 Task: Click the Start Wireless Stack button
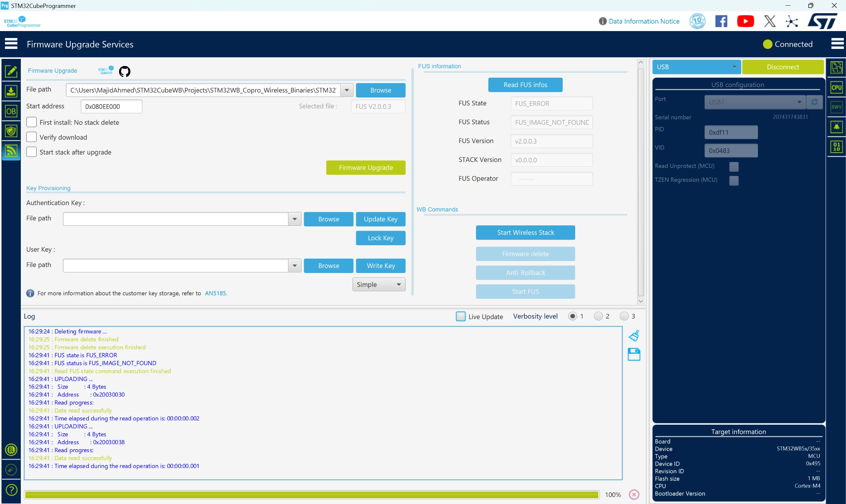point(525,232)
